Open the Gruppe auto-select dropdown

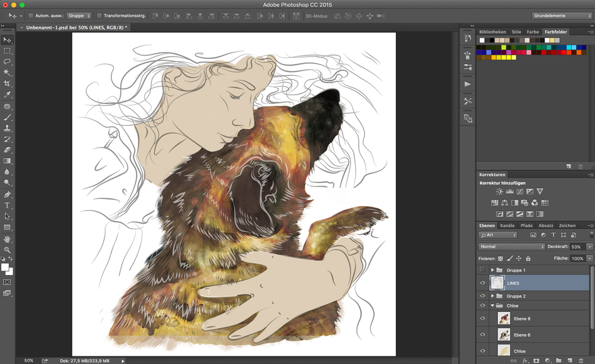pos(79,16)
